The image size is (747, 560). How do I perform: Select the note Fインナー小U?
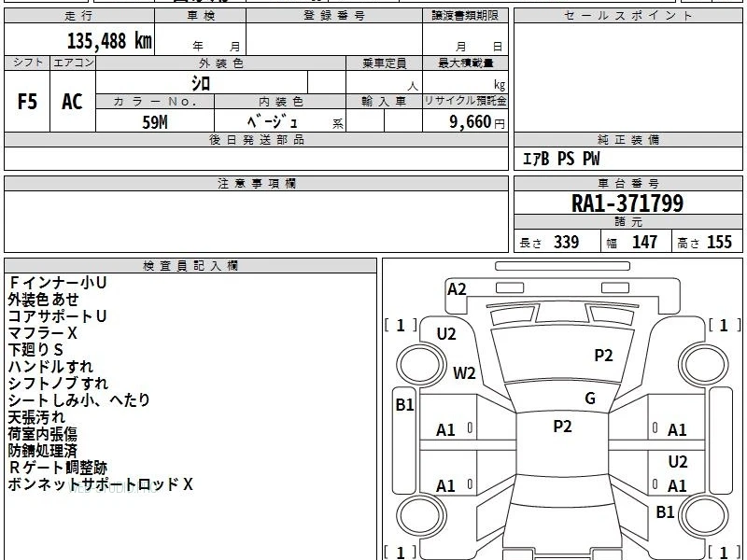[57, 283]
